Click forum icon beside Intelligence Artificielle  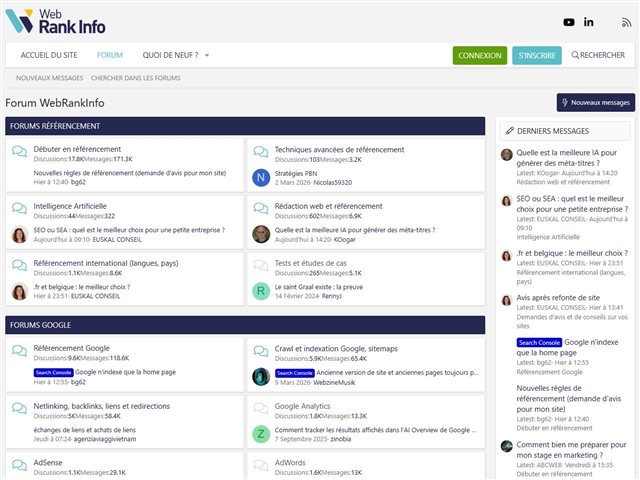click(x=19, y=208)
